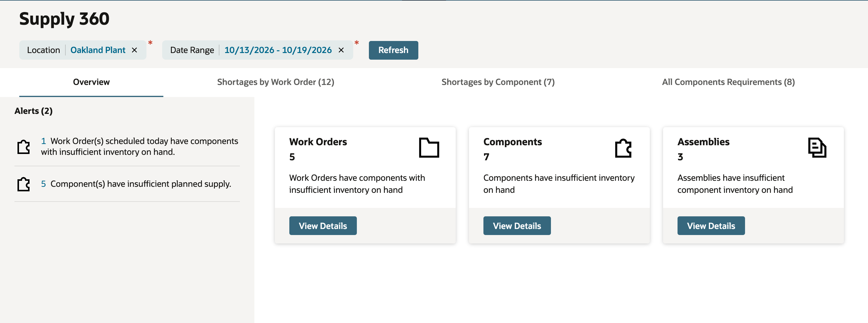
Task: Click the Location filter label
Action: pos(43,50)
